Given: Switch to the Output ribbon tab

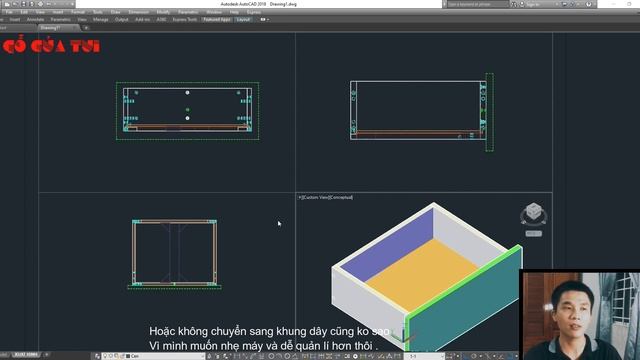Looking at the screenshot, I should pyautogui.click(x=121, y=20).
